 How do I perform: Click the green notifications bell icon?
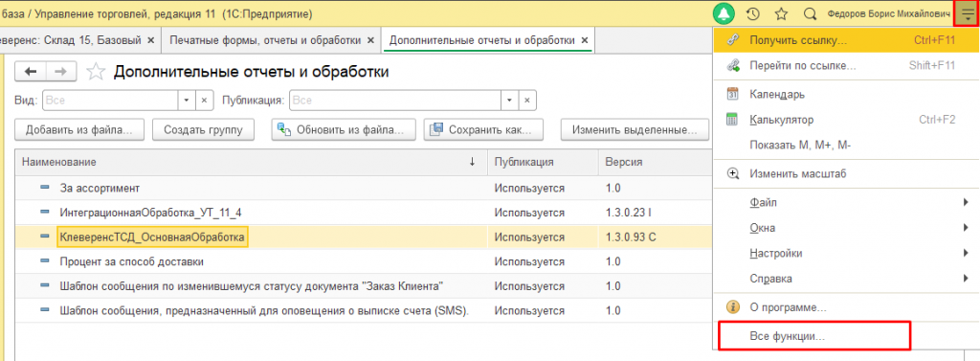tap(725, 13)
